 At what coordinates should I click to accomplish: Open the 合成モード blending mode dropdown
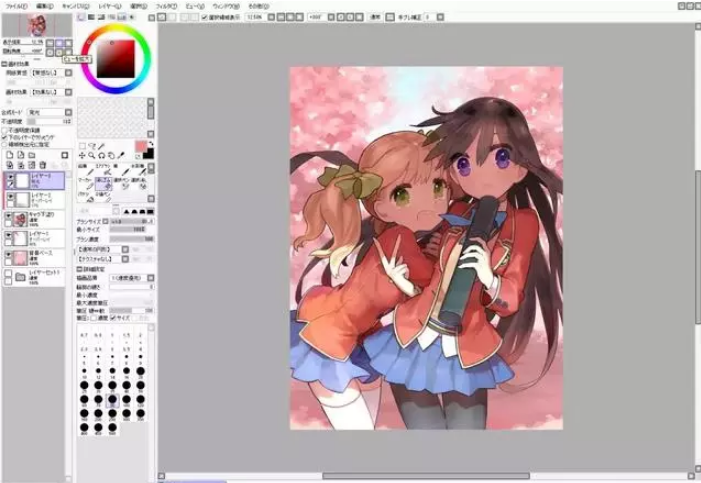tap(68, 112)
